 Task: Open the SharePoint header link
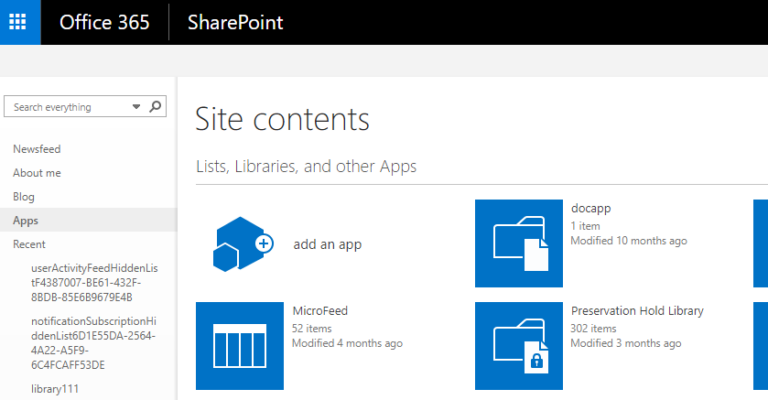pos(235,23)
